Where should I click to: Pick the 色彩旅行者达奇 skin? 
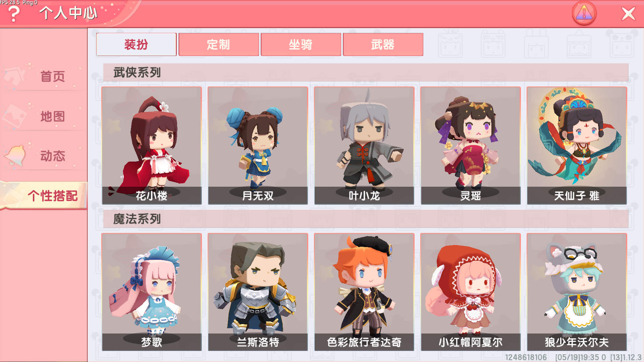[364, 292]
